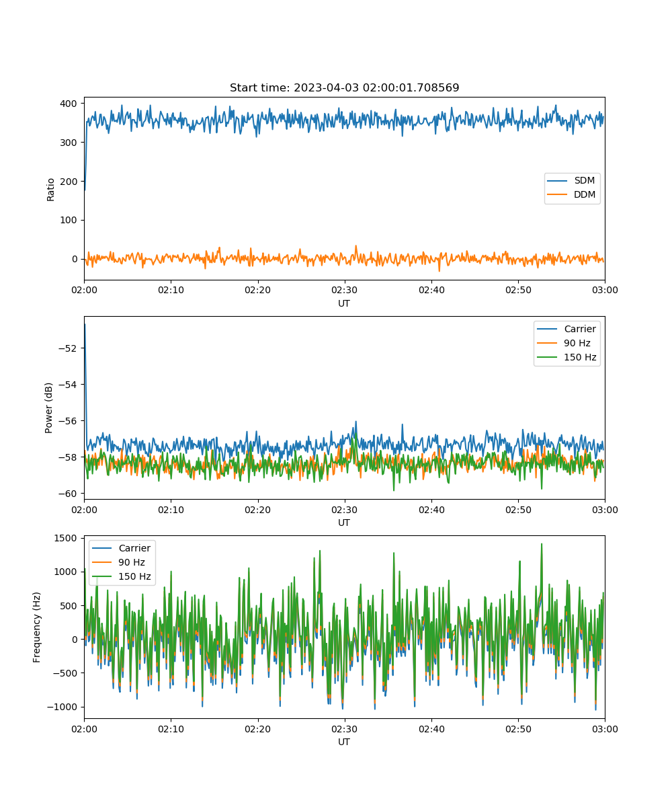Click 150 Hz in the Power plot legend

point(580,357)
